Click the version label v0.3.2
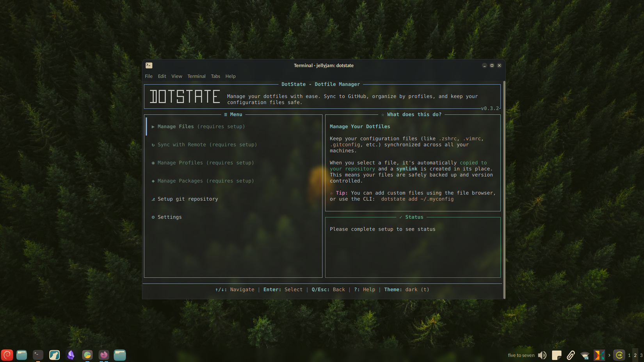Image resolution: width=644 pixels, height=362 pixels. [x=490, y=108]
